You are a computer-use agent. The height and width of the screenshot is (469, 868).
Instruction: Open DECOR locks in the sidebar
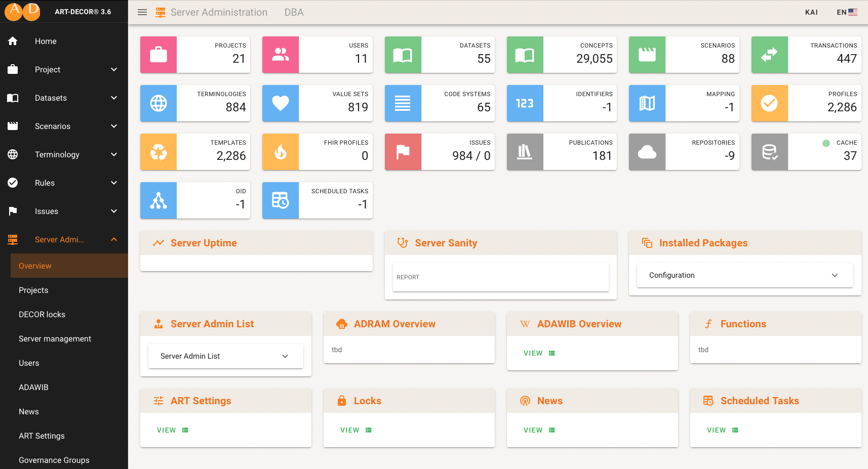(42, 314)
